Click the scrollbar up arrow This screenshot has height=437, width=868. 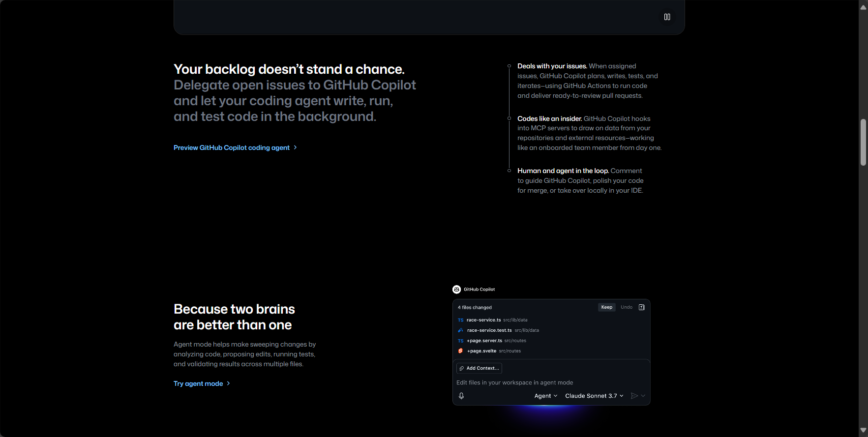pyautogui.click(x=863, y=7)
